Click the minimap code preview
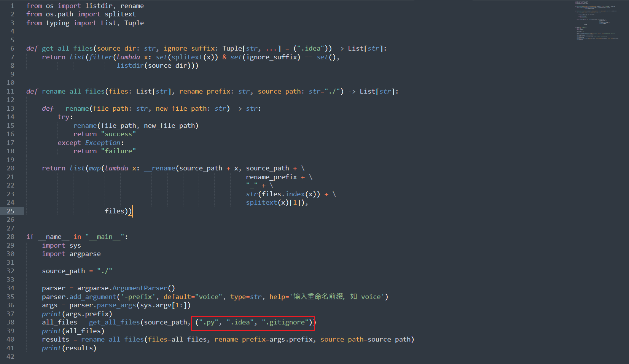 coord(596,21)
